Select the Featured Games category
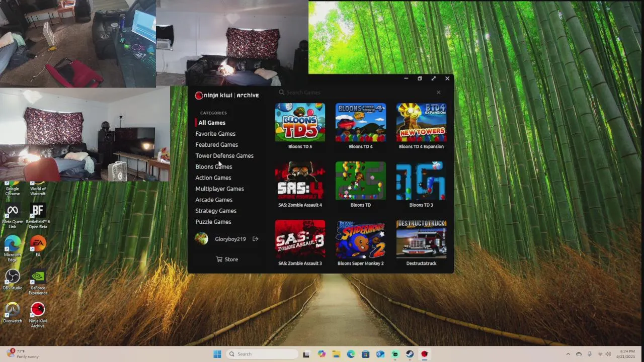 pyautogui.click(x=216, y=145)
